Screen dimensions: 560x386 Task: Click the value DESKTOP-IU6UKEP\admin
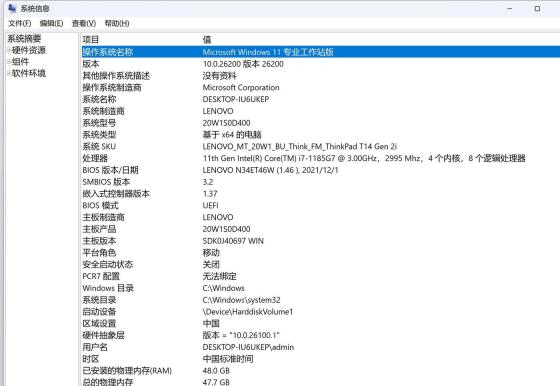pyautogui.click(x=248, y=347)
